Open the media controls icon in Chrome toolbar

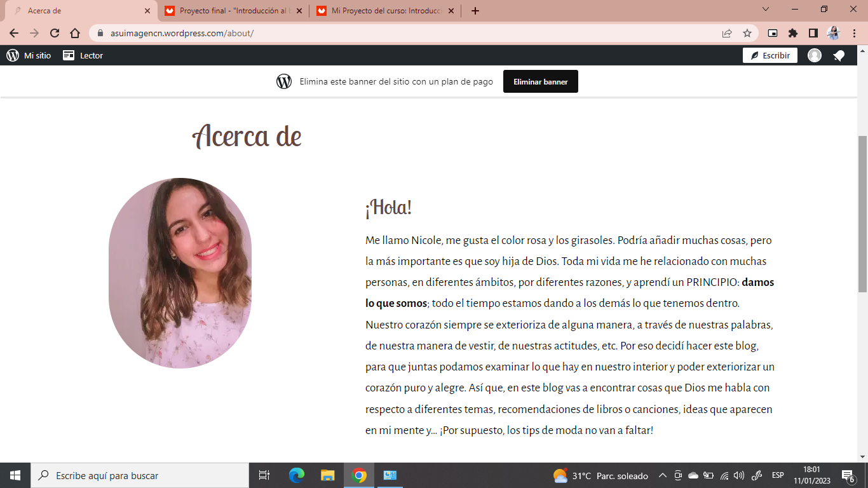773,33
